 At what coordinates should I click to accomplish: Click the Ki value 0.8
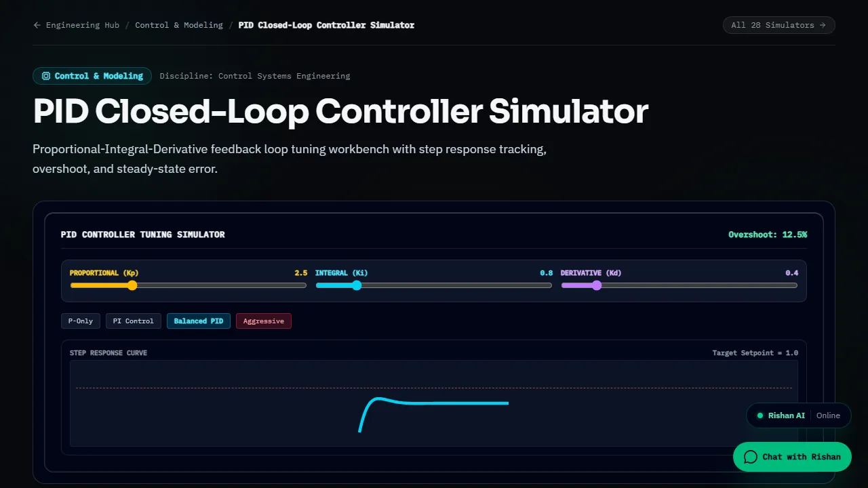click(546, 273)
